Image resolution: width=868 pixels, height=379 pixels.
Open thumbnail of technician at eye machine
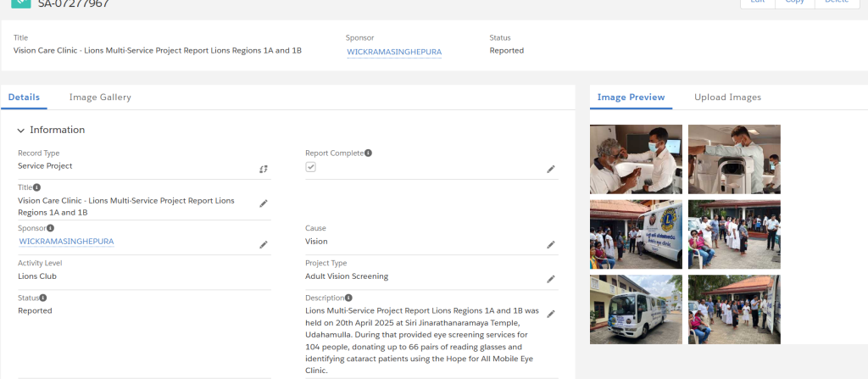coord(734,159)
